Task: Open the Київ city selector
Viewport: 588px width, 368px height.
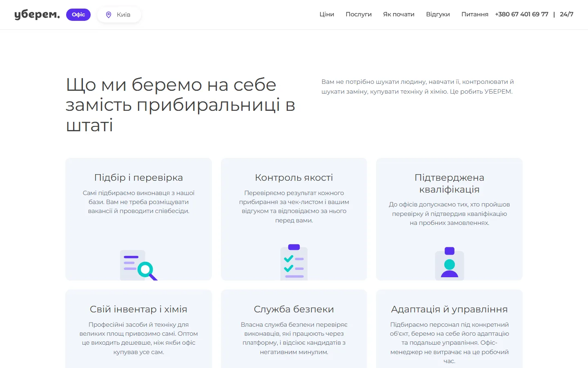Action: [x=119, y=15]
